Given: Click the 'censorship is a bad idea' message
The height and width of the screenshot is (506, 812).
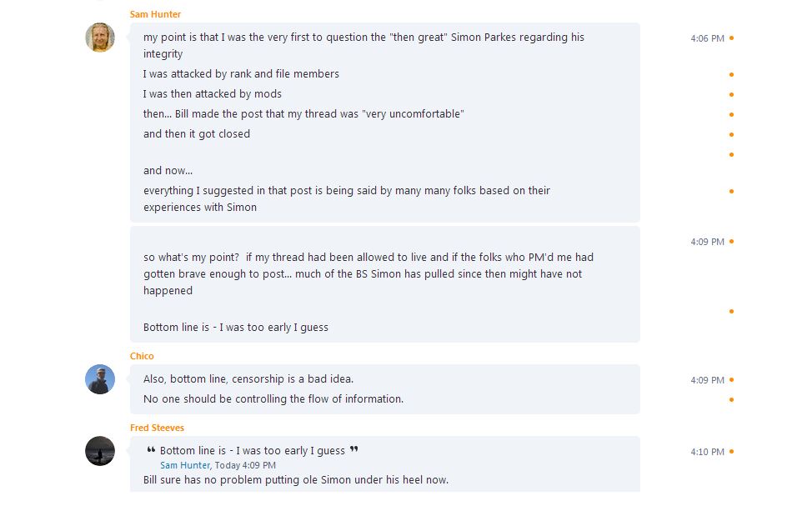Looking at the screenshot, I should tap(248, 378).
